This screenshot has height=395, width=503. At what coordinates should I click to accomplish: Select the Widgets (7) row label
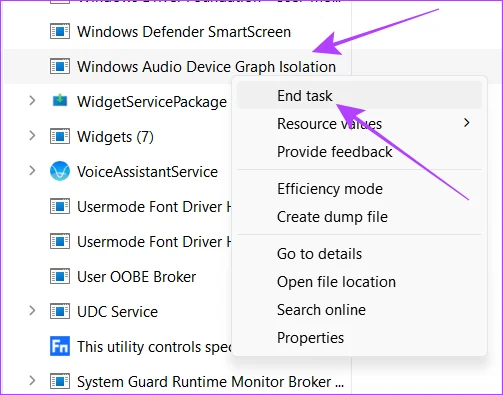115,137
